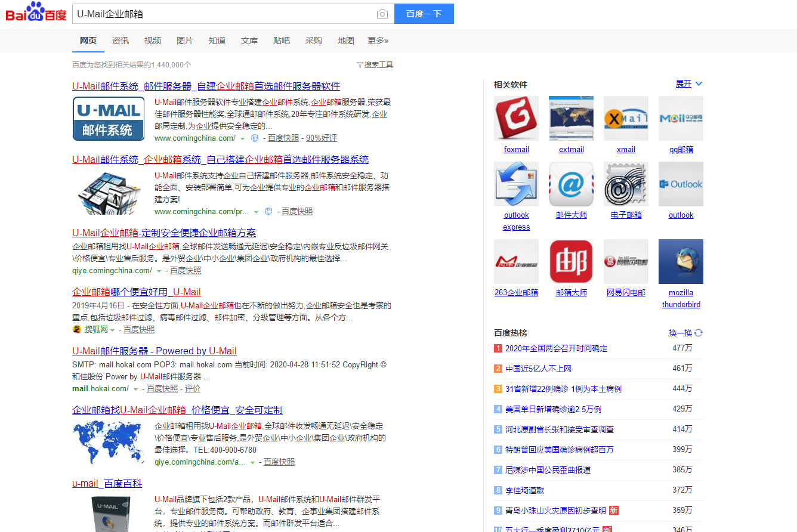Expand the 相关软件 section with 展开

(689, 83)
